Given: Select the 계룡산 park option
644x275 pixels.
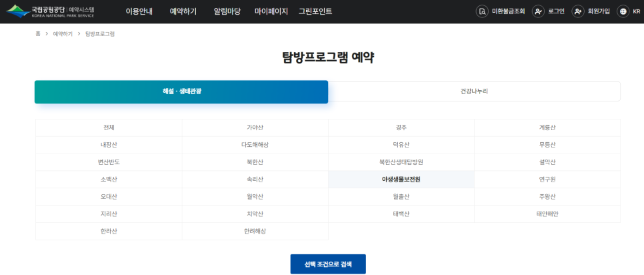Looking at the screenshot, I should point(547,128).
